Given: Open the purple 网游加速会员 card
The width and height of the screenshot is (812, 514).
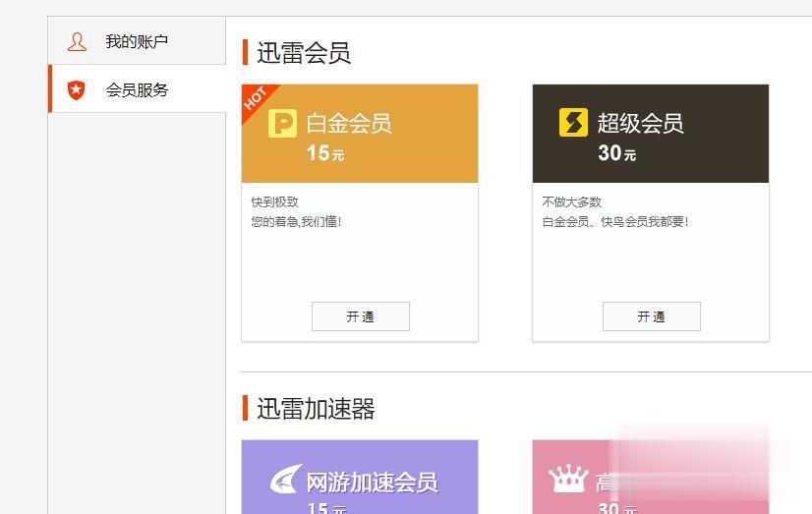Looking at the screenshot, I should [360, 478].
